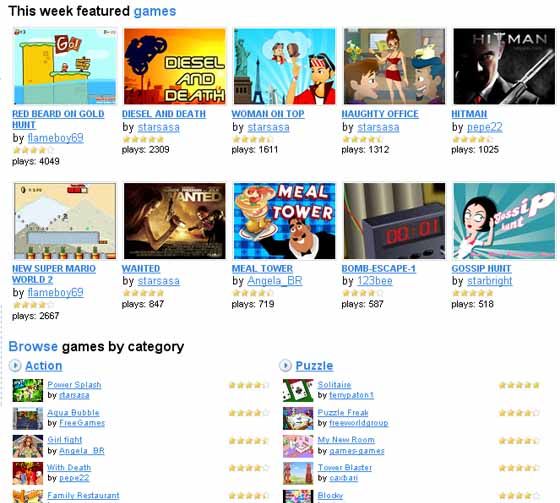Open the Diesel and Death game image
560x503 pixels.
coord(175,66)
